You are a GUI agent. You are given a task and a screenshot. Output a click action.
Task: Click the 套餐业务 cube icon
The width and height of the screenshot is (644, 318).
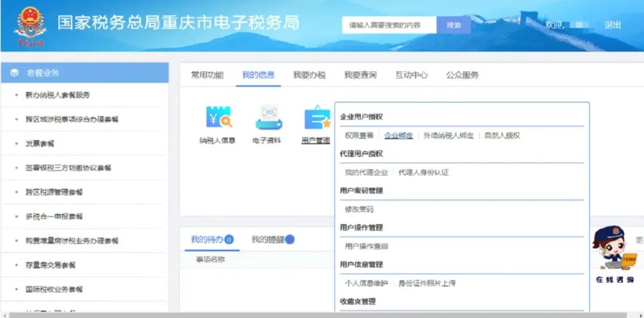14,73
